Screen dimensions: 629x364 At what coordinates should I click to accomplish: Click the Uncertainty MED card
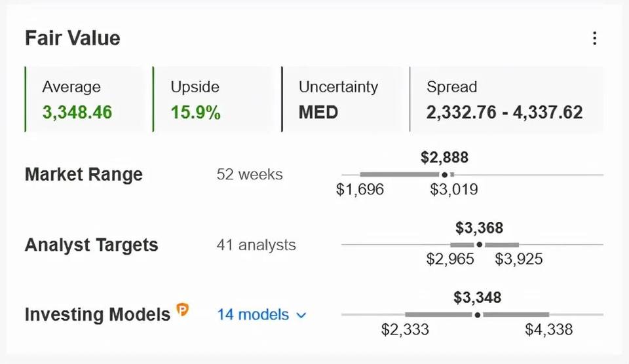tap(342, 100)
